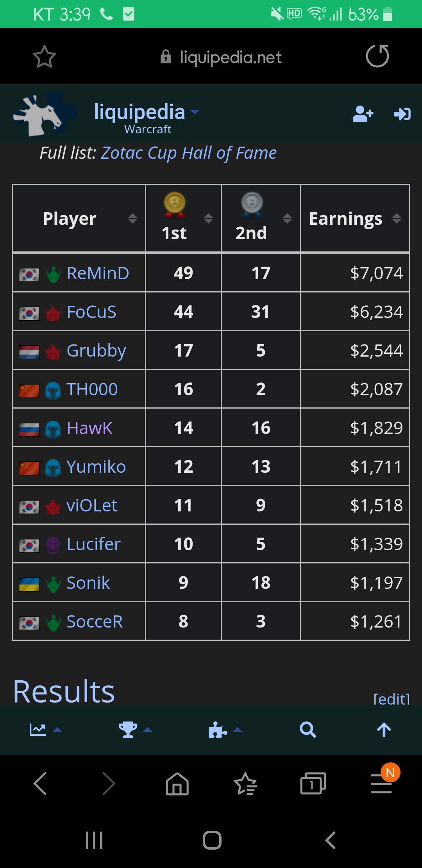Screen dimensions: 422x868
Task: Open the browser bookmarks list icon
Action: point(245,784)
